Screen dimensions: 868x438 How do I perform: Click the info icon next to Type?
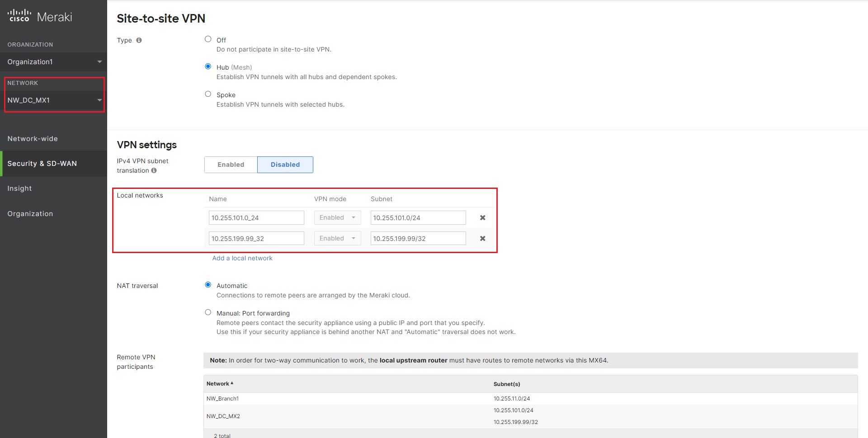tap(138, 40)
